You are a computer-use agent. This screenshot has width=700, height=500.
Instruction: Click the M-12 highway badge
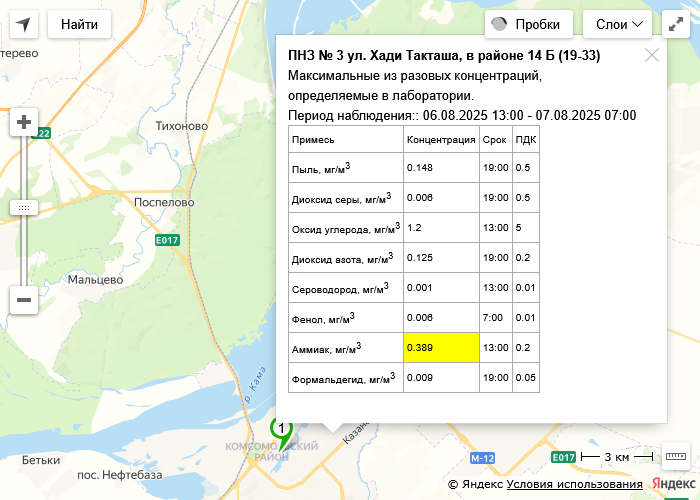(482, 458)
